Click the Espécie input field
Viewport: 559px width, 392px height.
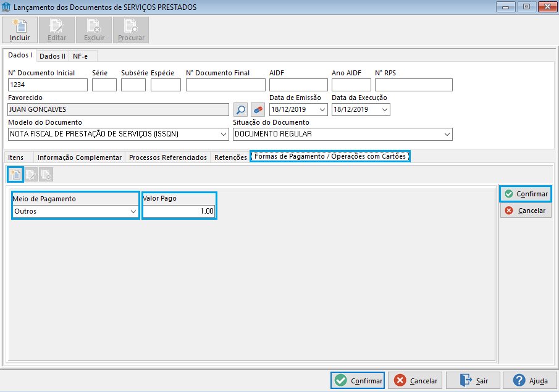pyautogui.click(x=166, y=85)
